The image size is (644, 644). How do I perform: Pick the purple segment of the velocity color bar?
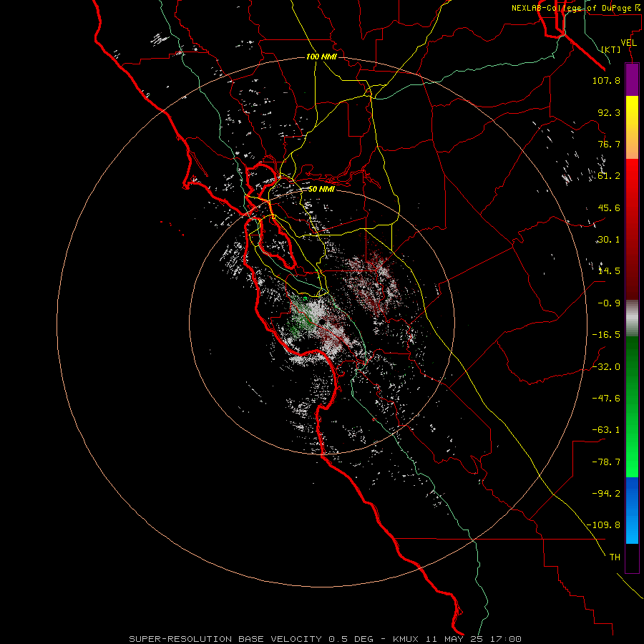coord(632,79)
